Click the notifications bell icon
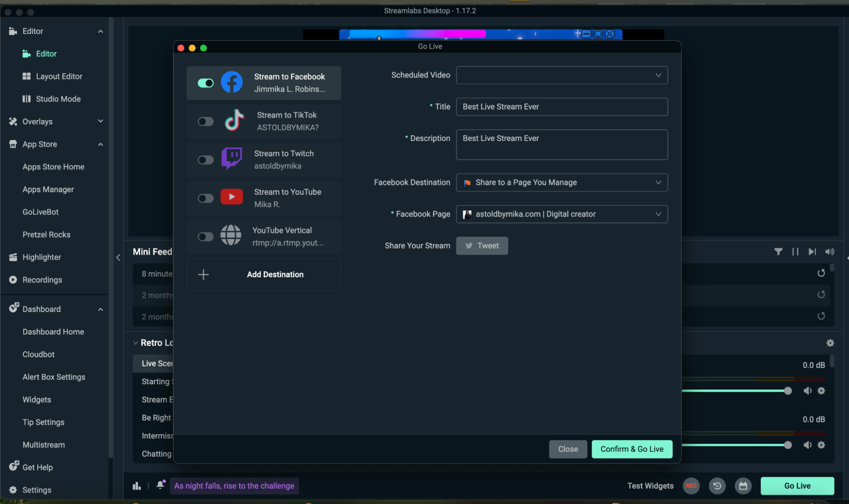 coord(160,485)
